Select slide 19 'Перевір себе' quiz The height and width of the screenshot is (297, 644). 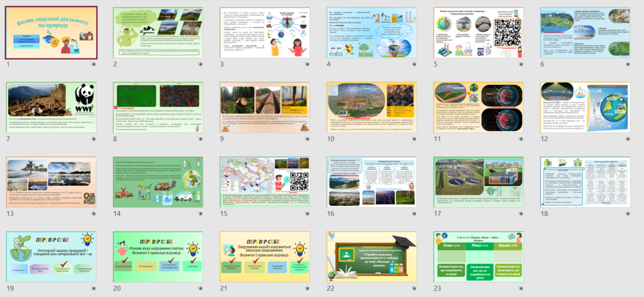[51, 257]
